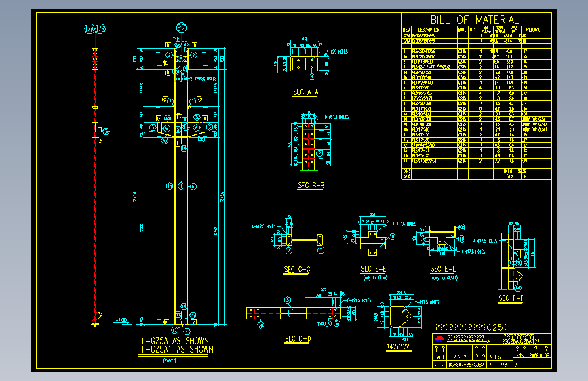Screen dimensions: 588x381
Task: Click the underlined detail label starting with 14
Action: [398, 346]
